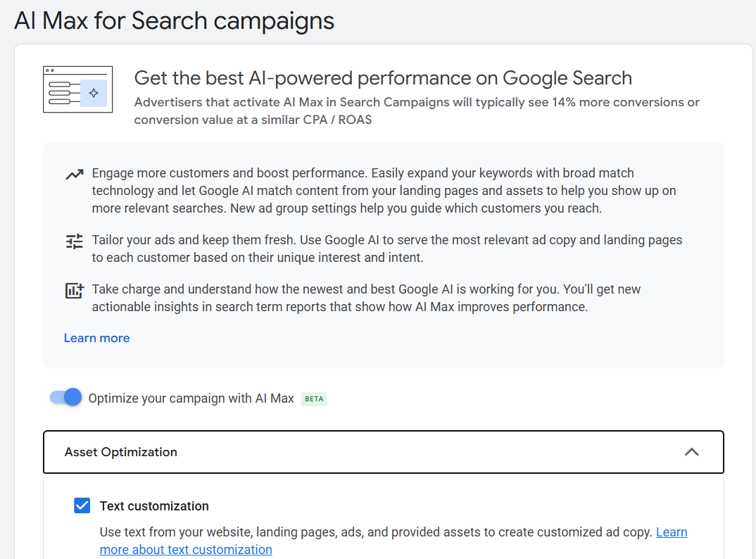Click the BETA badge label
756x559 pixels.
point(314,398)
